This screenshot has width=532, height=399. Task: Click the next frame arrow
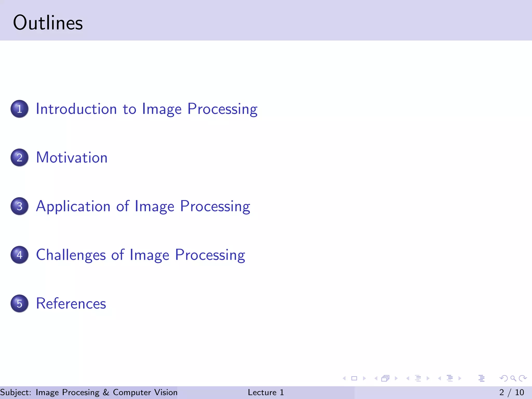click(396, 378)
